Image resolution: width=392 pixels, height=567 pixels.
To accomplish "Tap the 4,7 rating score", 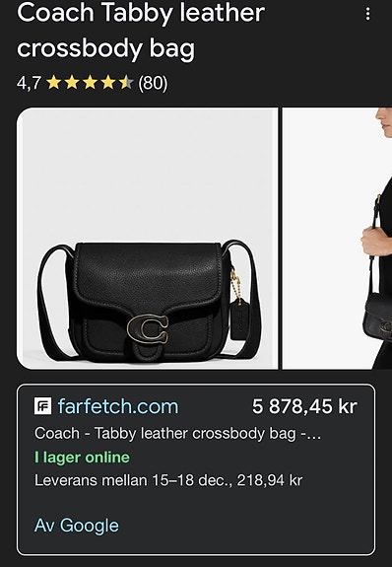I will [29, 83].
